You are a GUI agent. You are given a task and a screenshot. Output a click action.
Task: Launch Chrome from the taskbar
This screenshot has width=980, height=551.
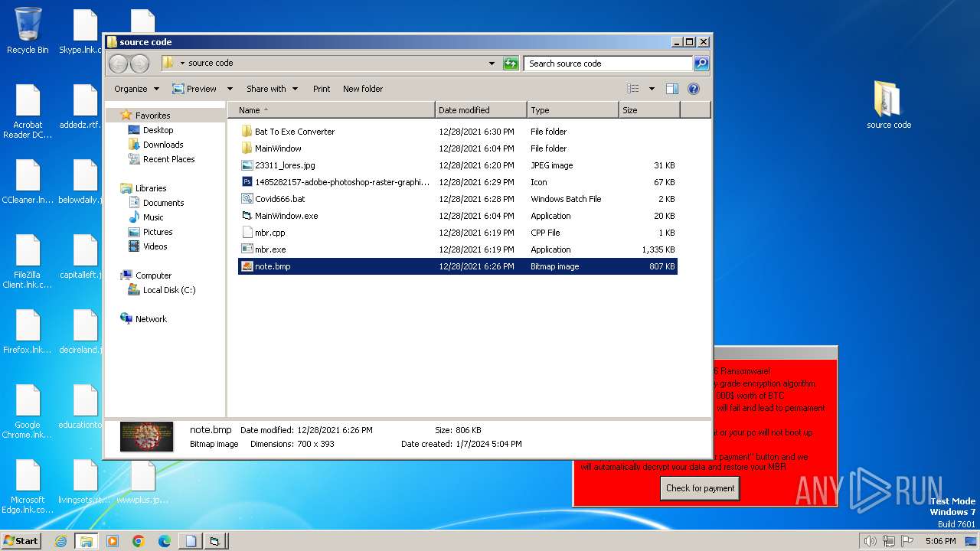[139, 541]
